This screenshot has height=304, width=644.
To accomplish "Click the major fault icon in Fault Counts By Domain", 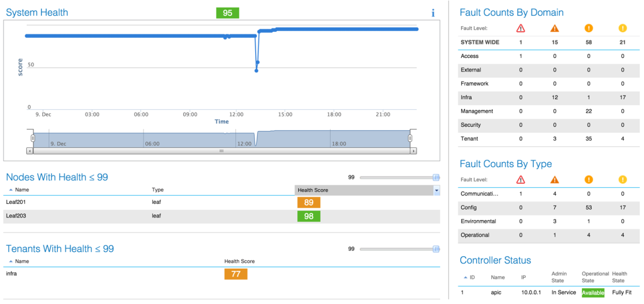I will pos(554,28).
